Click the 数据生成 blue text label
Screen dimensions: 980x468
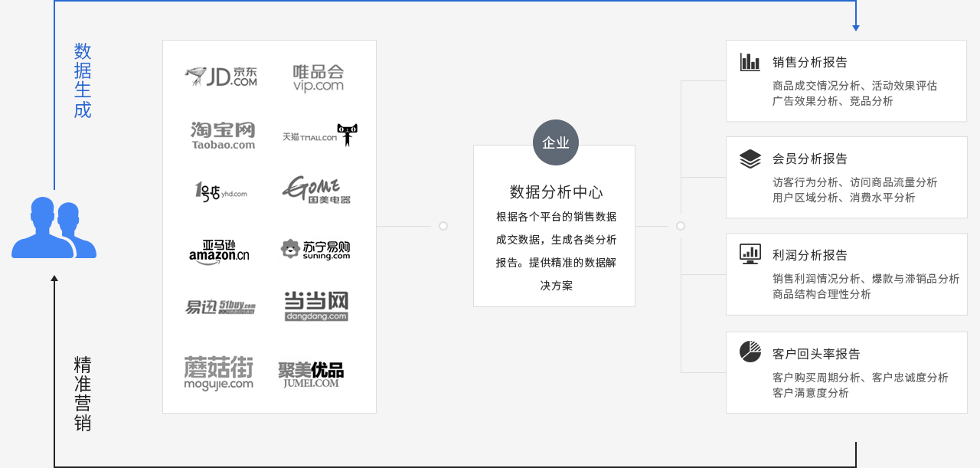[83, 80]
